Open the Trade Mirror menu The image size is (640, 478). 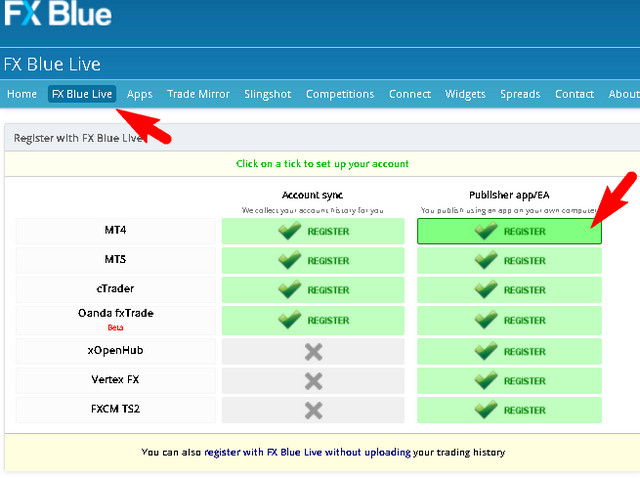198,94
